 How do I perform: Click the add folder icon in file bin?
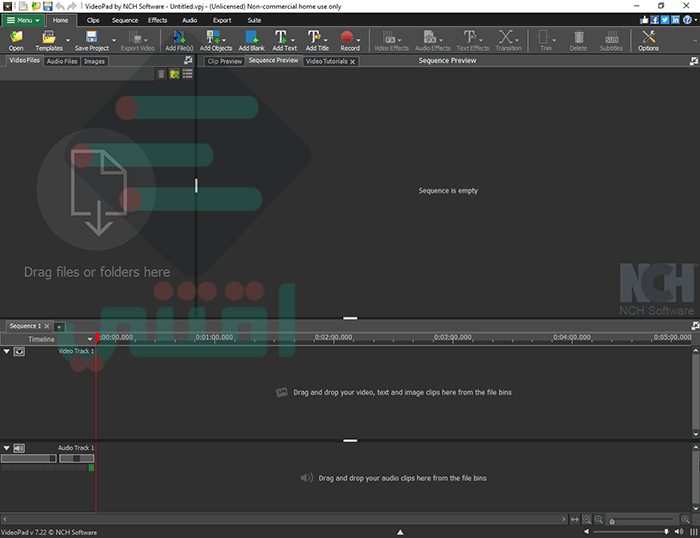click(175, 74)
